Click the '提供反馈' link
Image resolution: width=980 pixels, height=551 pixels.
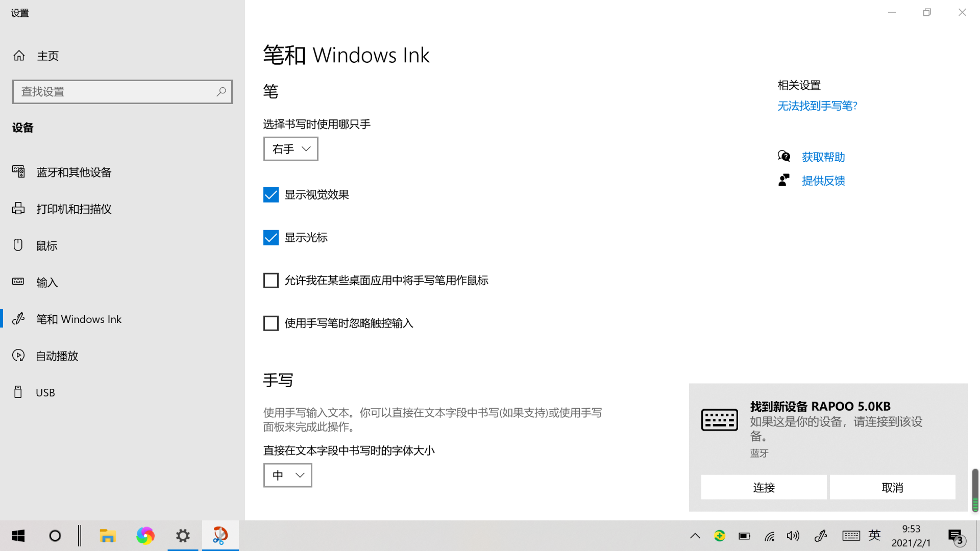(x=823, y=181)
